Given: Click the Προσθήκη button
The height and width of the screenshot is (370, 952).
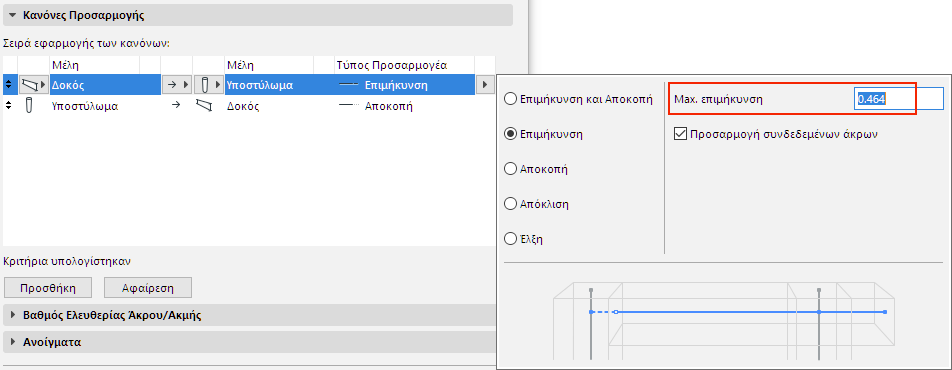Looking at the screenshot, I should (48, 287).
